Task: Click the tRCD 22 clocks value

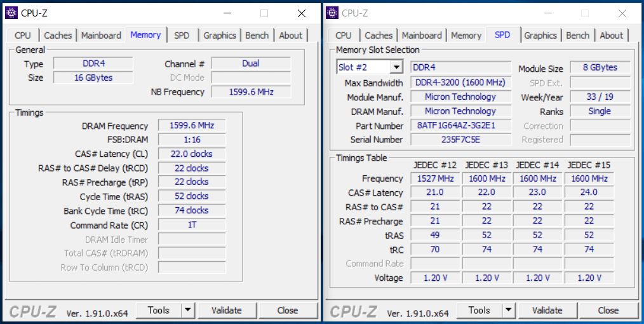Action: [192, 168]
